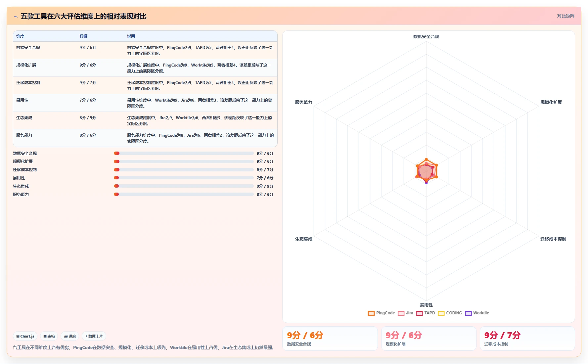The width and height of the screenshot is (588, 364).
Task: Click the 规模化扩展 progress bar
Action: tap(184, 161)
